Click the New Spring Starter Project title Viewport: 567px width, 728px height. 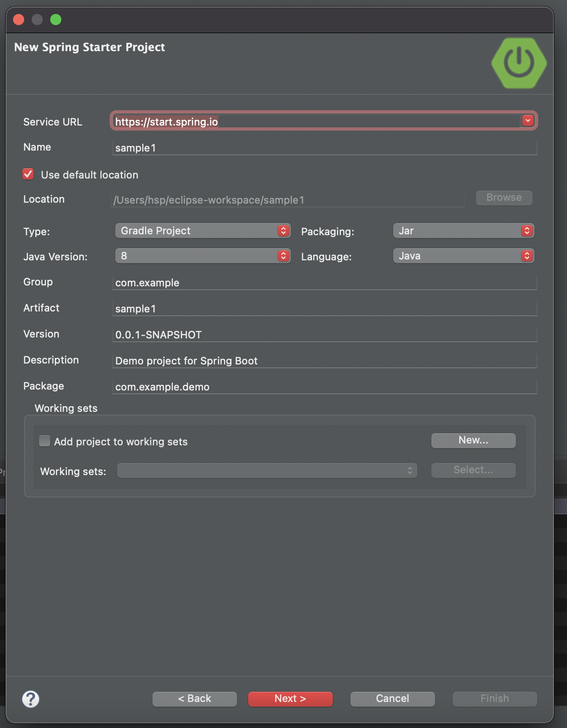point(90,47)
